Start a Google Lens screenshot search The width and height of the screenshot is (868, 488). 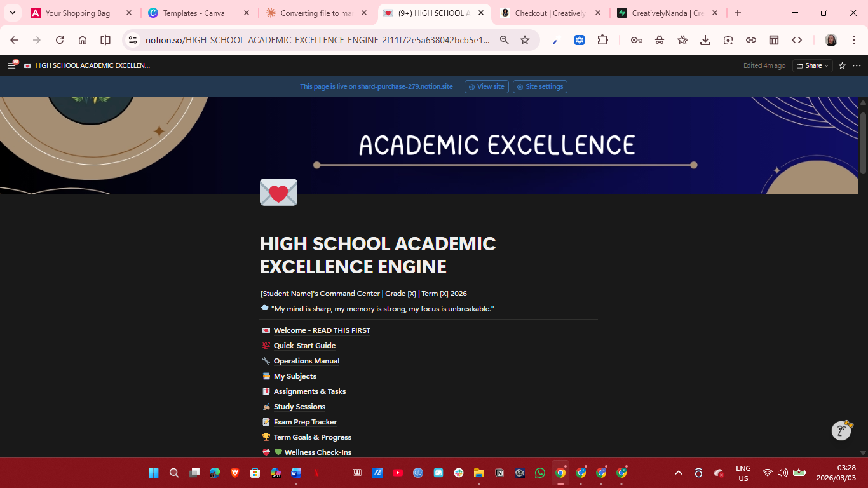(728, 39)
